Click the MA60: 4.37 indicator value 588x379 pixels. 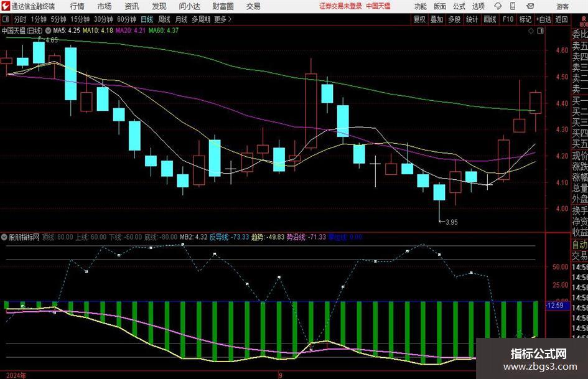[x=164, y=30]
